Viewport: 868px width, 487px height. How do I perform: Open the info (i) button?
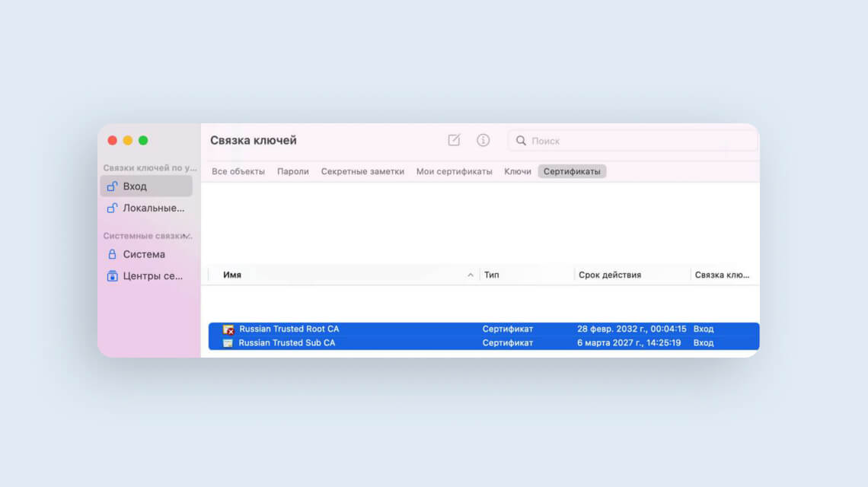483,140
